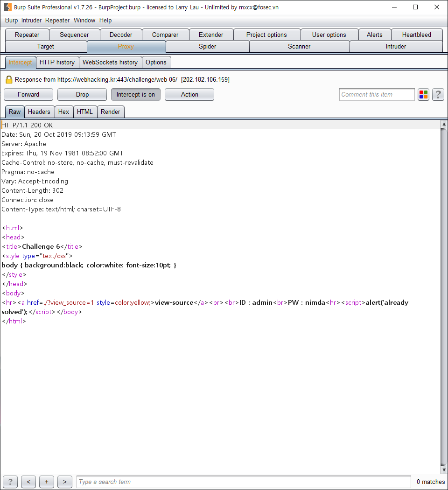Open the Burp menu
448x490 pixels.
click(x=11, y=21)
